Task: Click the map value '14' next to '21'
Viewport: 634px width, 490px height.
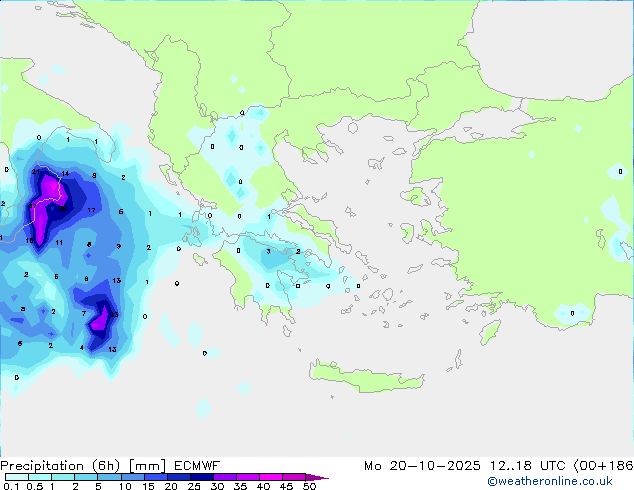Action: 65,174
